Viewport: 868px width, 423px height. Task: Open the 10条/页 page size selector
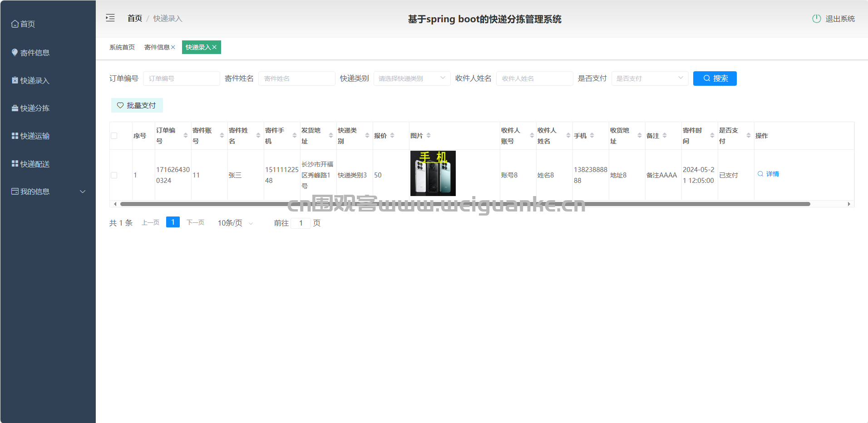pos(235,223)
